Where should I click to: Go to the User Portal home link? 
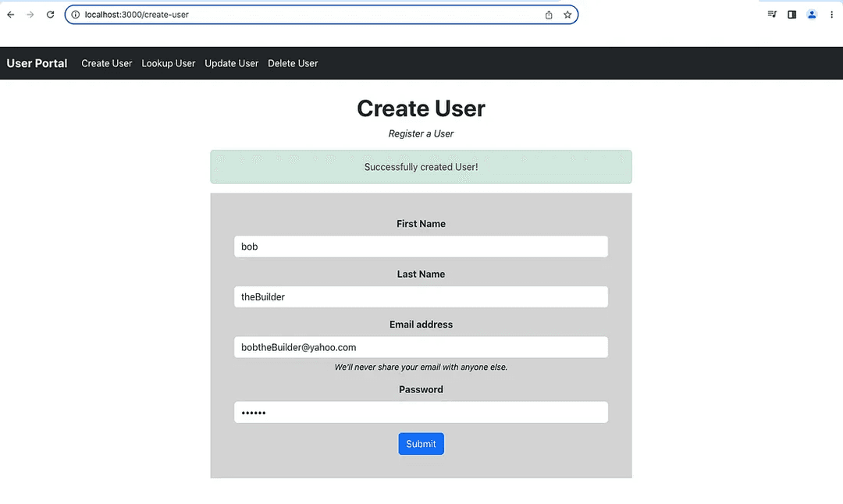[37, 63]
